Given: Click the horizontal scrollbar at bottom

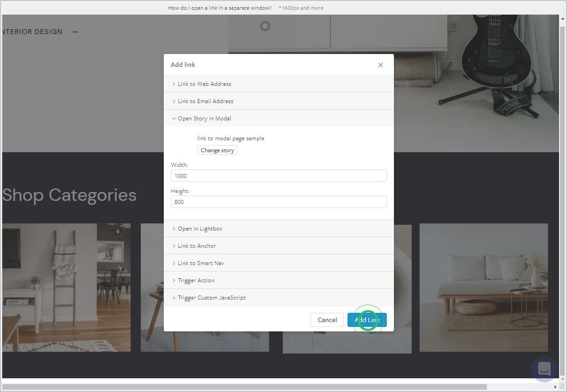Looking at the screenshot, I should click(x=244, y=387).
